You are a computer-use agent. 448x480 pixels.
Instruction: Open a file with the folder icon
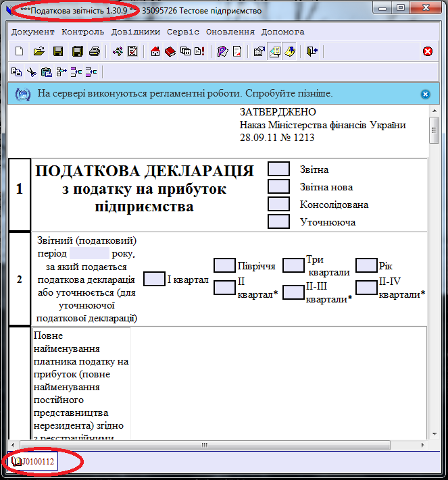39,51
